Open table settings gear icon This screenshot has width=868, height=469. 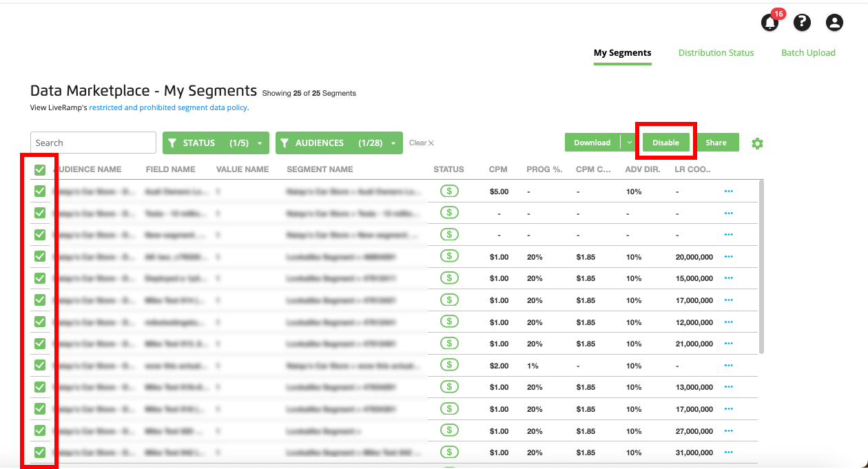(x=757, y=143)
